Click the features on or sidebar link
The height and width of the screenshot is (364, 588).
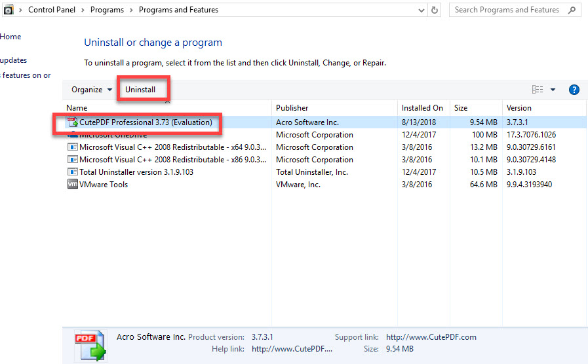[x=26, y=75]
